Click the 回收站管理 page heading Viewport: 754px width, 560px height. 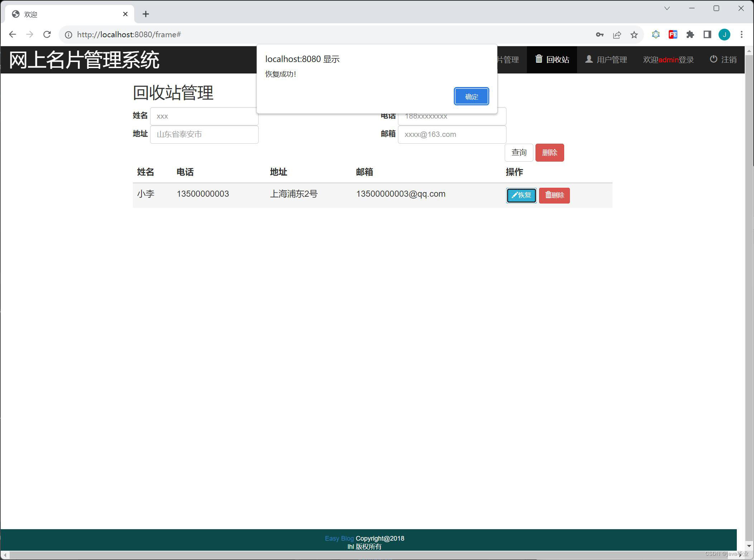(173, 93)
